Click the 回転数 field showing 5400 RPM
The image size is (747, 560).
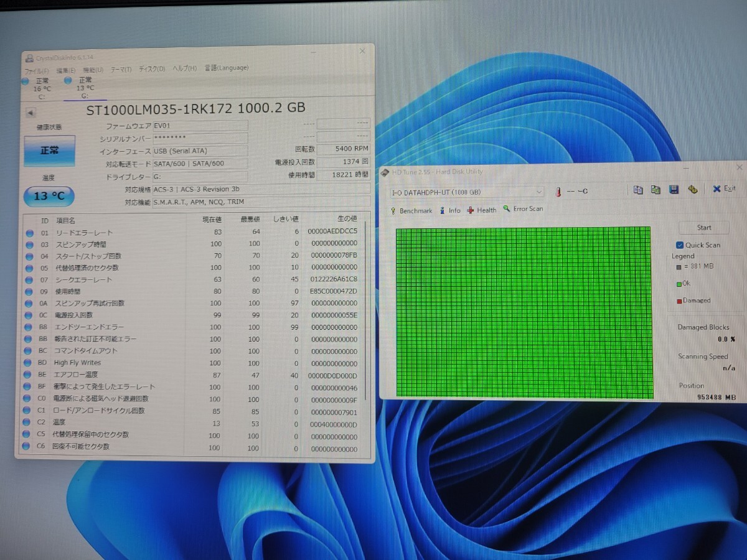point(344,149)
